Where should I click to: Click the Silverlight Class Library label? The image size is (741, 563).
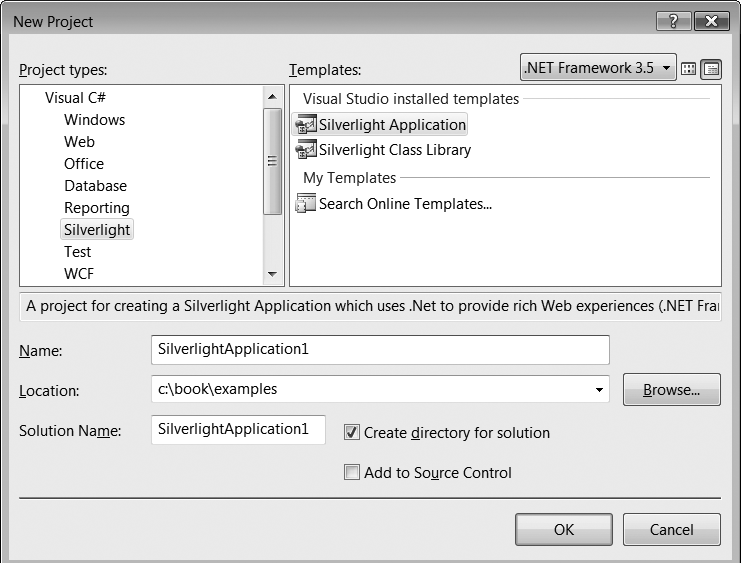point(395,150)
